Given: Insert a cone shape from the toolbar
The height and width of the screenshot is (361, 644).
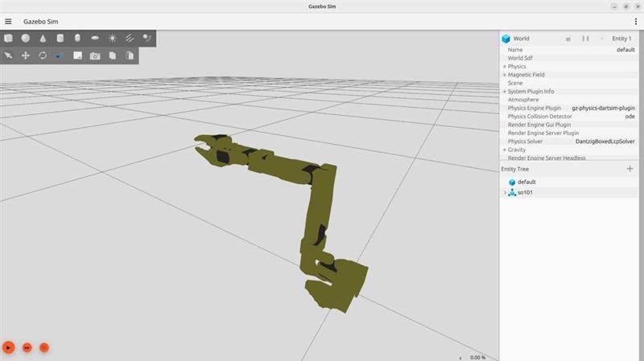Looking at the screenshot, I should 43,38.
